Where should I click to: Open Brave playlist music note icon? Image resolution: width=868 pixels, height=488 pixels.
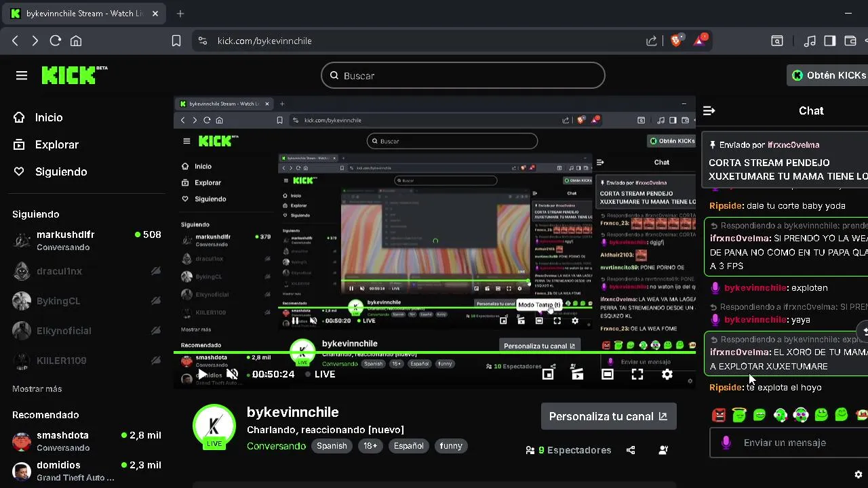click(810, 41)
